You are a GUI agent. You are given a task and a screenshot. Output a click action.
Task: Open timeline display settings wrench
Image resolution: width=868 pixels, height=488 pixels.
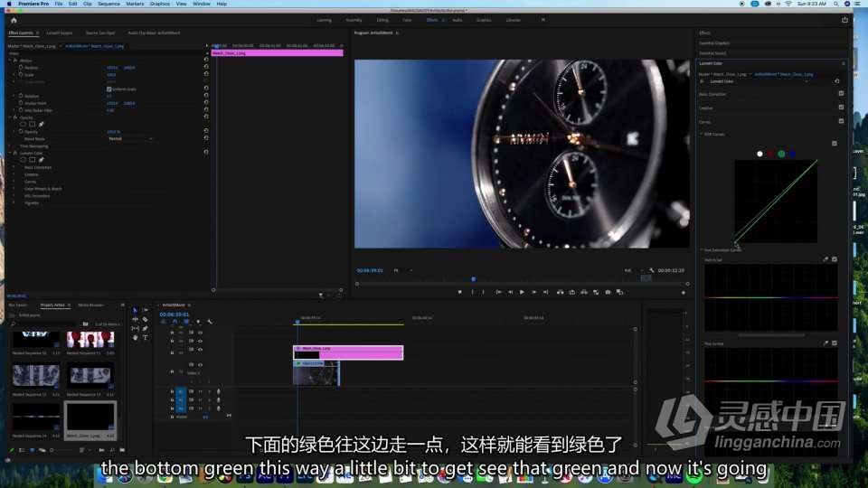point(210,322)
